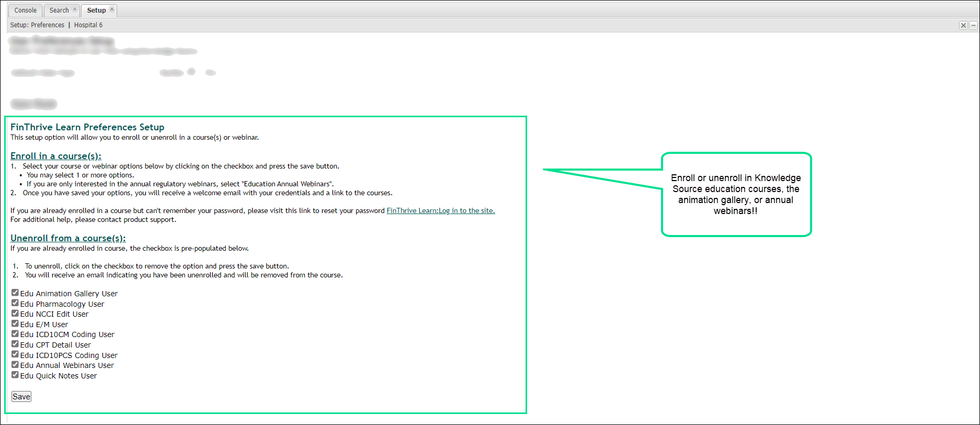Uncheck Edu ICD10CM Coding User
The height and width of the screenshot is (425, 980).
15,334
